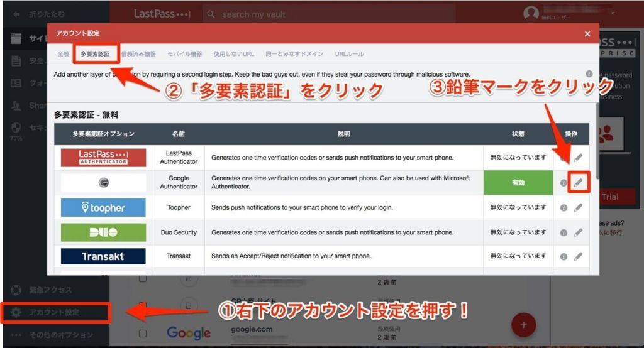The image size is (644, 348).
Task: Click the search magnifier icon in vault header
Action: pos(211,14)
